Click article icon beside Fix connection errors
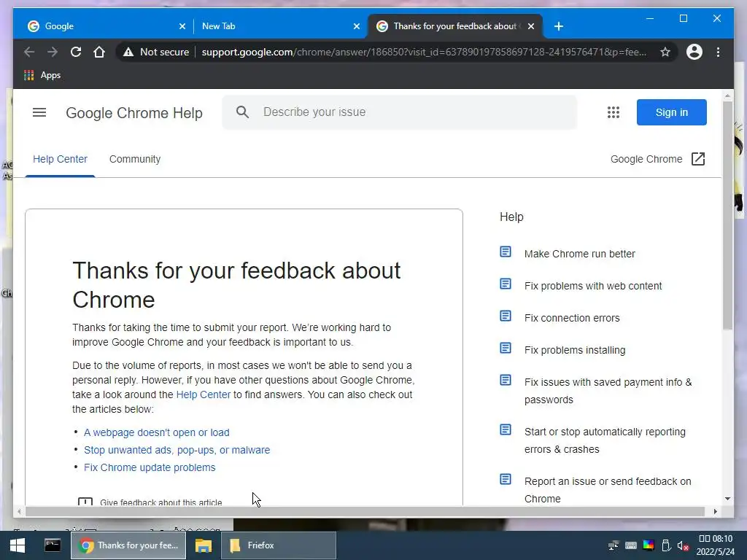The width and height of the screenshot is (747, 560). point(506,316)
